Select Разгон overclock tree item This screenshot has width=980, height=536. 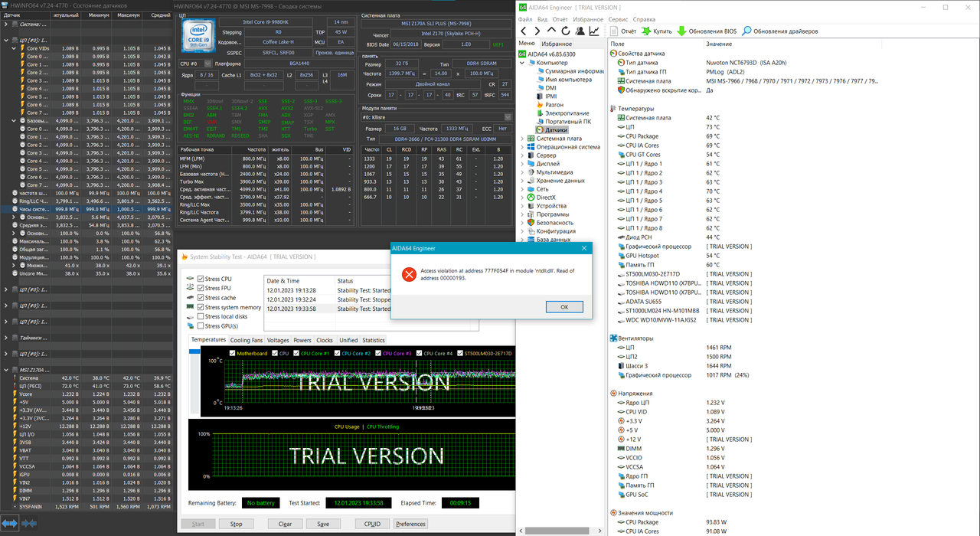(x=551, y=104)
